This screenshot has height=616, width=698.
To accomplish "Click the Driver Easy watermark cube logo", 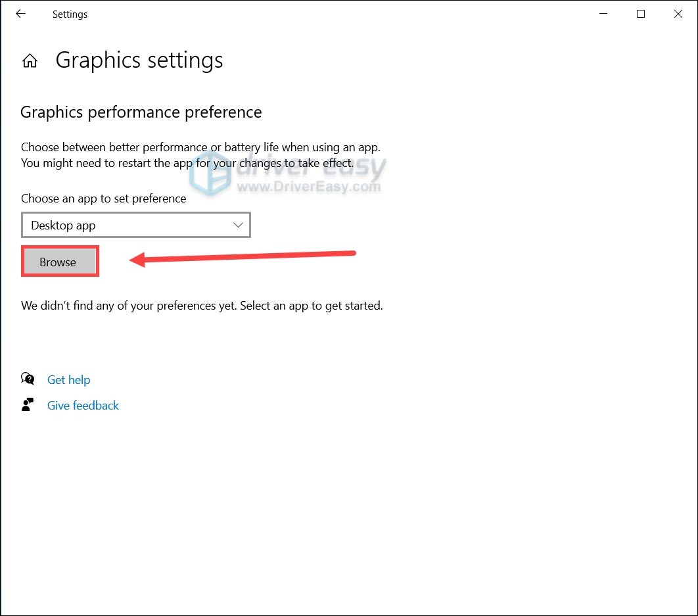I will (209, 173).
